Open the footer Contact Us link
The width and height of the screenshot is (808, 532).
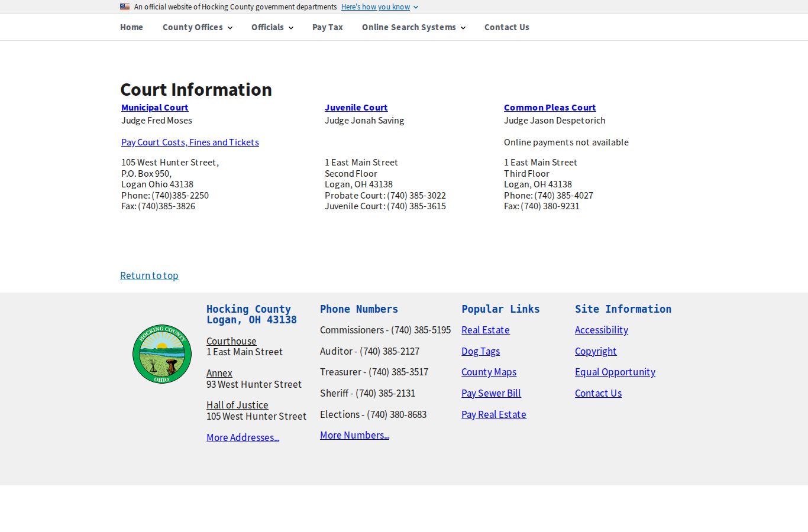pyautogui.click(x=599, y=393)
